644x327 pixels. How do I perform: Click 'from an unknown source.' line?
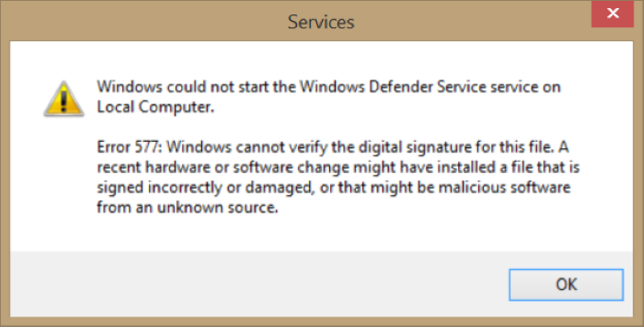point(188,208)
